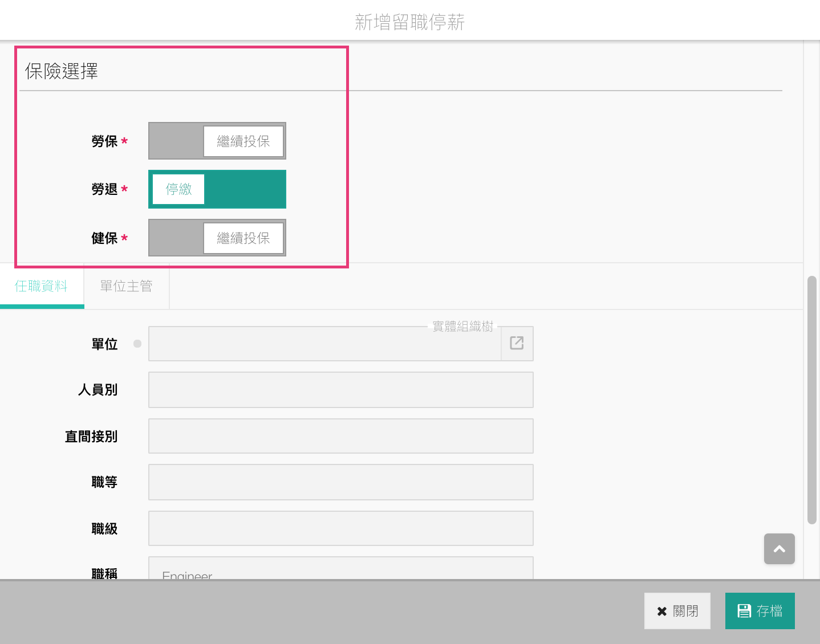Toggle the 健保 insurance switch
Screen dimensions: 820x644
pyautogui.click(x=217, y=238)
